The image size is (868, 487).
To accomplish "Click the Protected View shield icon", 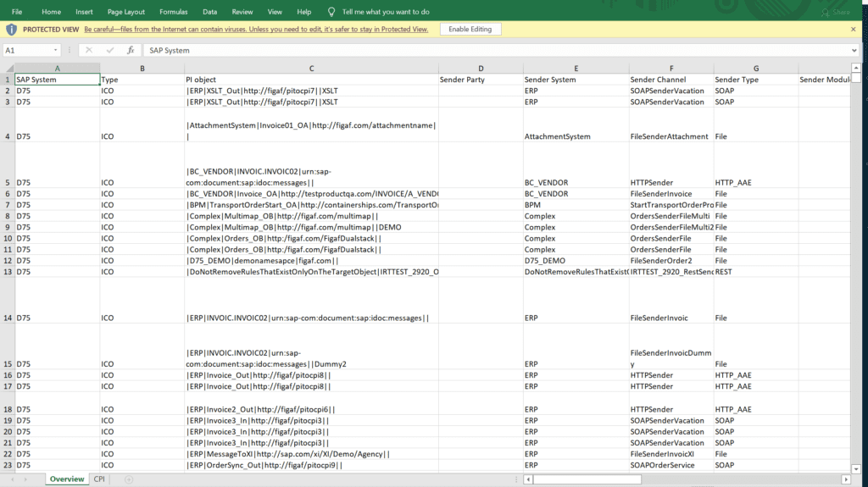I will 11,30.
